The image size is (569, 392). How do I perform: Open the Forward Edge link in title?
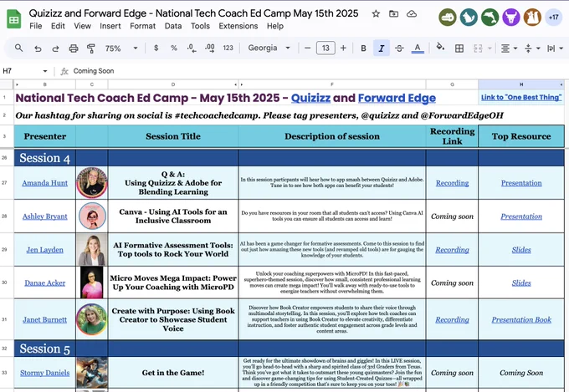point(397,98)
